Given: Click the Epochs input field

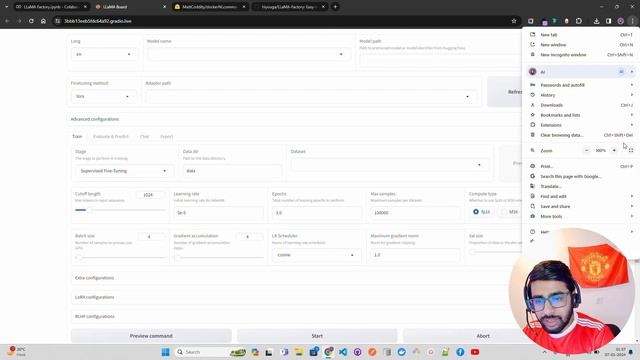Looking at the screenshot, I should point(317,213).
